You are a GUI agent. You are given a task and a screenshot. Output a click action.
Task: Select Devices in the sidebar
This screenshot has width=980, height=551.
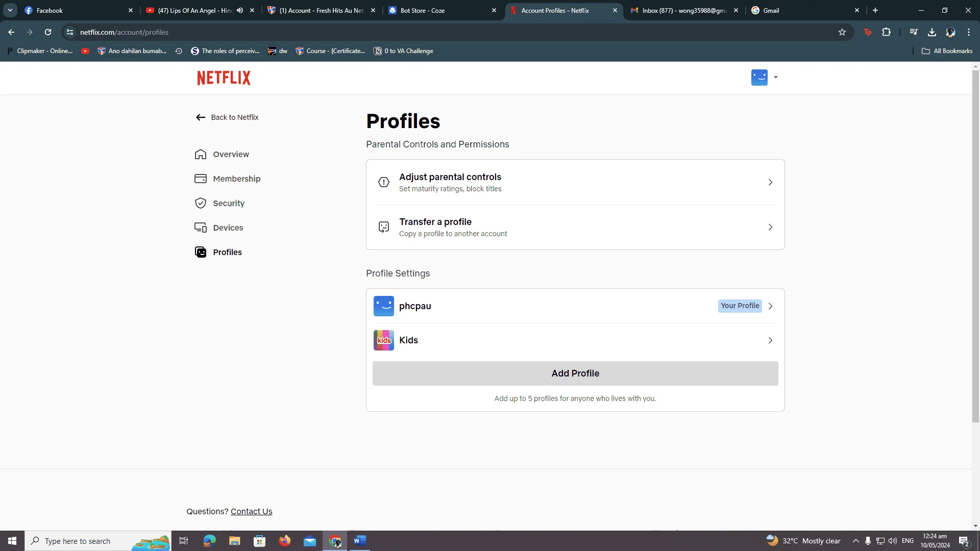click(x=219, y=228)
